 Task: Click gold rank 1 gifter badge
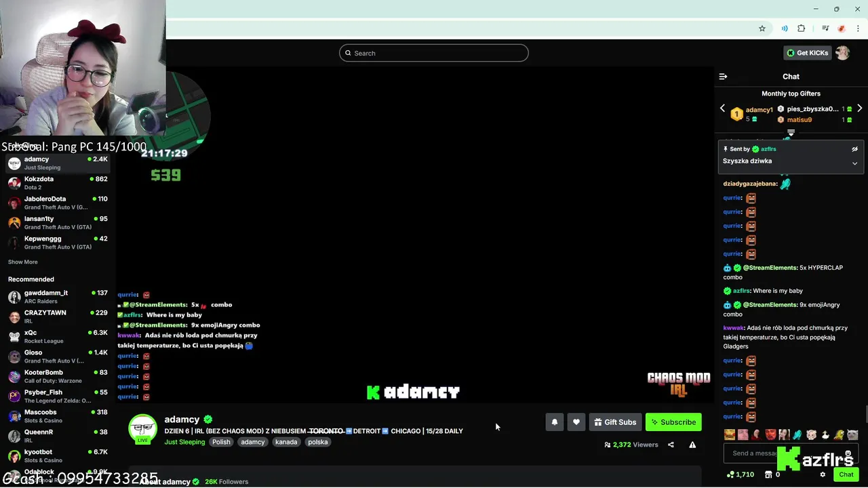(x=736, y=114)
